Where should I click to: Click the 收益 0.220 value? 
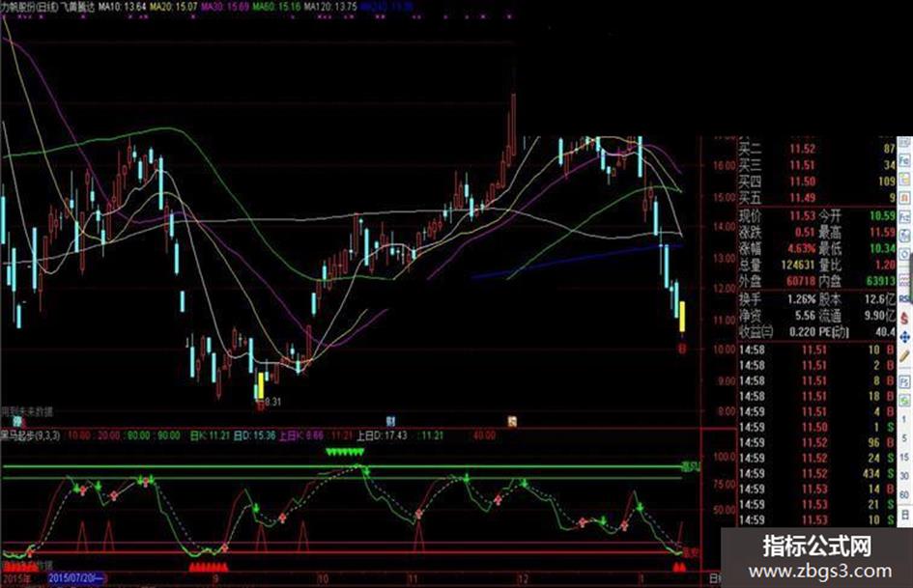(803, 332)
